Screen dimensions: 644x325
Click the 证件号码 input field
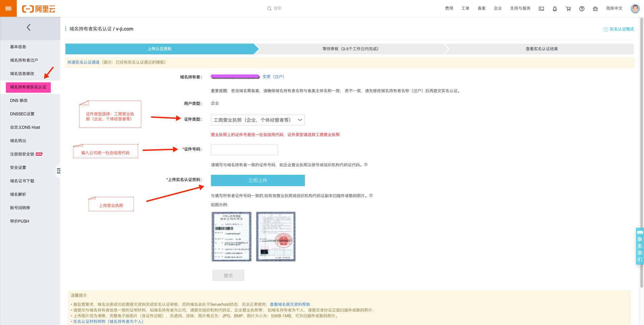[244, 150]
